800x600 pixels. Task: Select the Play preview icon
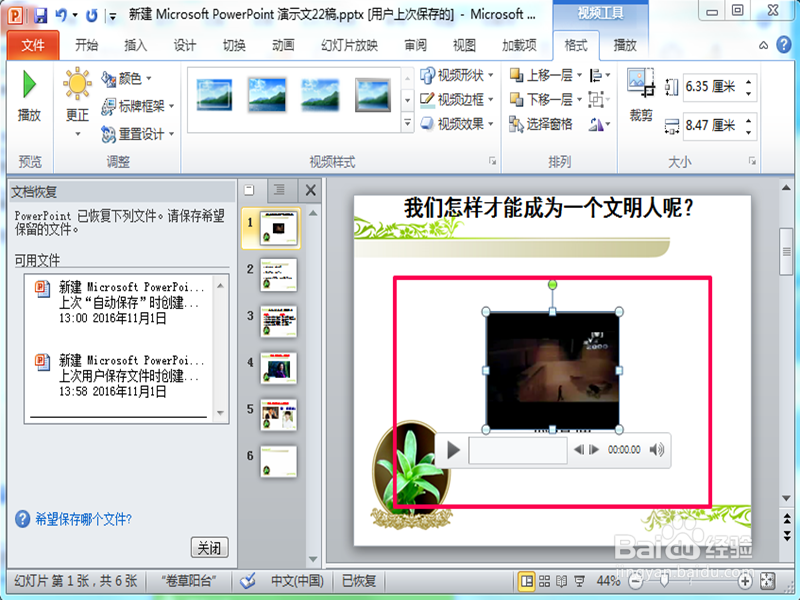(29, 95)
